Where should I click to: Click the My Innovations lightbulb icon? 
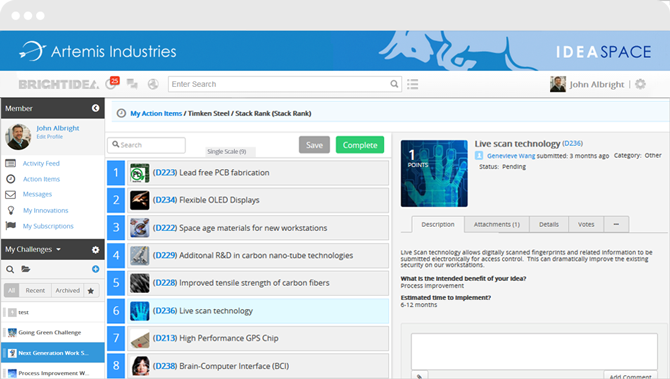pos(11,210)
